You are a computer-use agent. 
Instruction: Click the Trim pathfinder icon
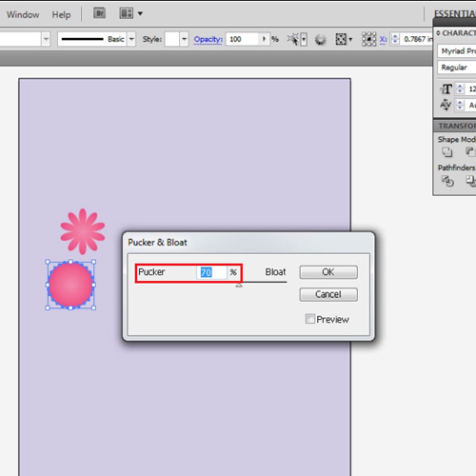[470, 181]
